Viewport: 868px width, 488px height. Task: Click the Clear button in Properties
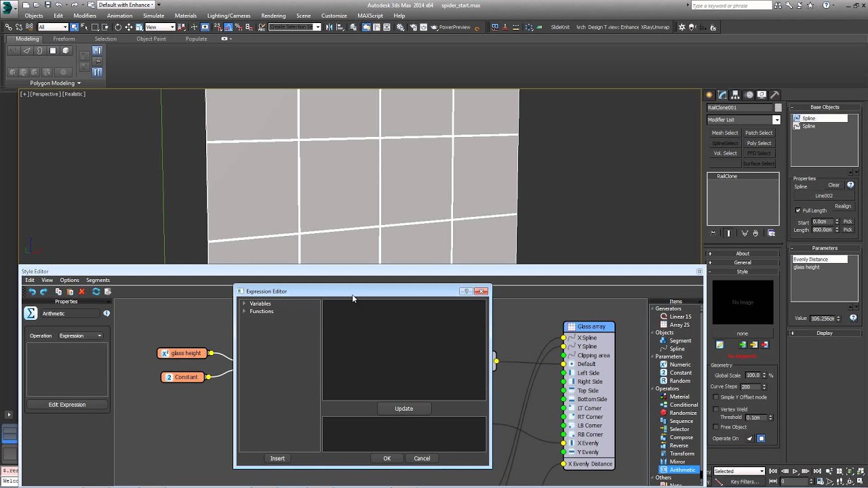(834, 184)
